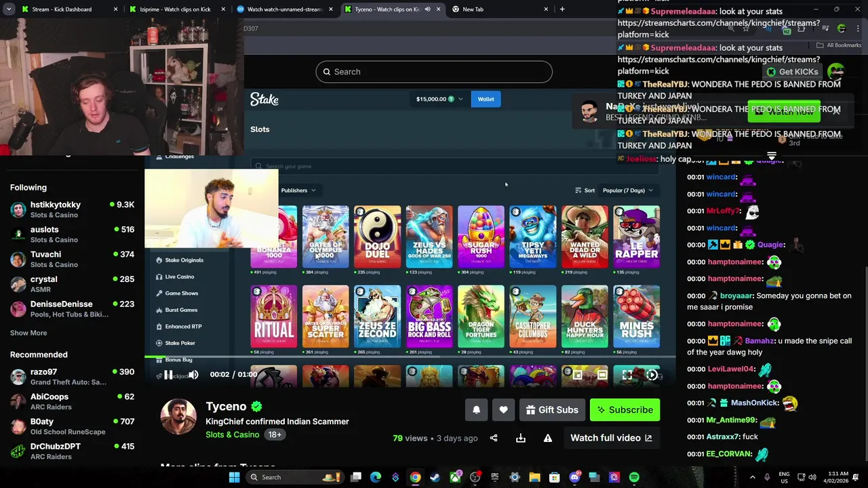Open auslots channel in Following

(72, 235)
